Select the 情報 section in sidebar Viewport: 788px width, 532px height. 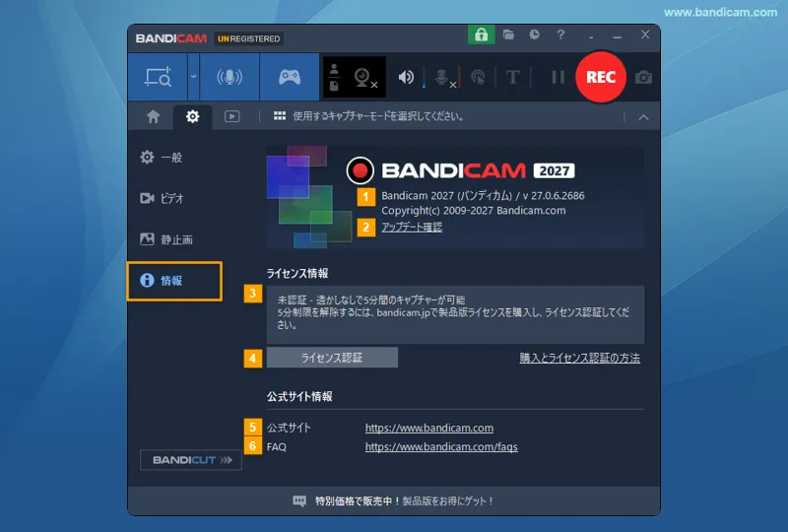(174, 281)
